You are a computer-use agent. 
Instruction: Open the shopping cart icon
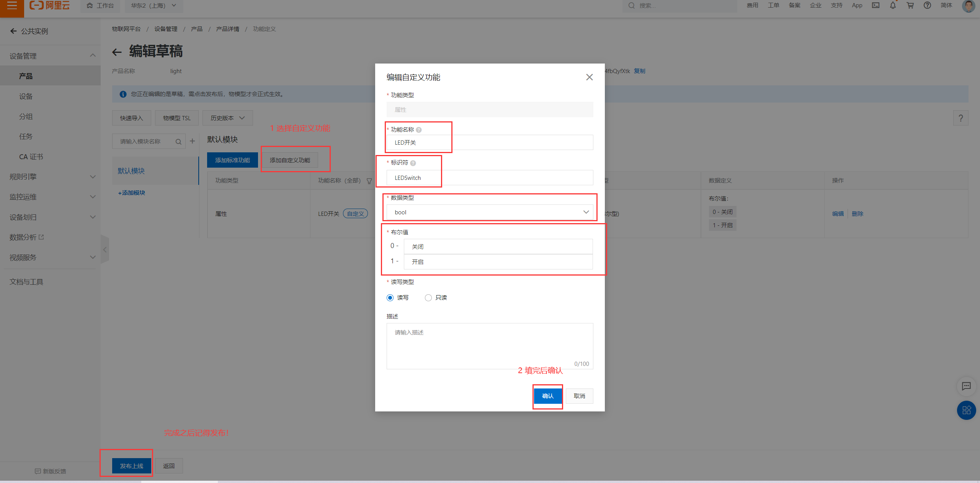pyautogui.click(x=910, y=5)
